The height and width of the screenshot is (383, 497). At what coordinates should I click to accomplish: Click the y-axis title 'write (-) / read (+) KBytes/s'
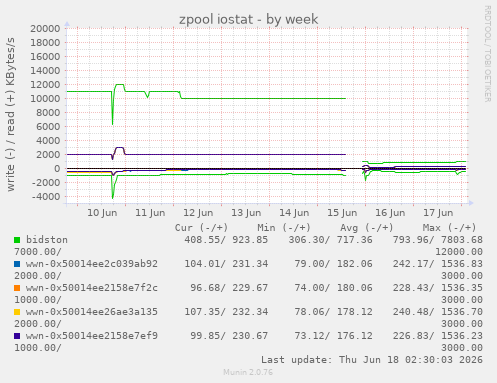coord(11,114)
